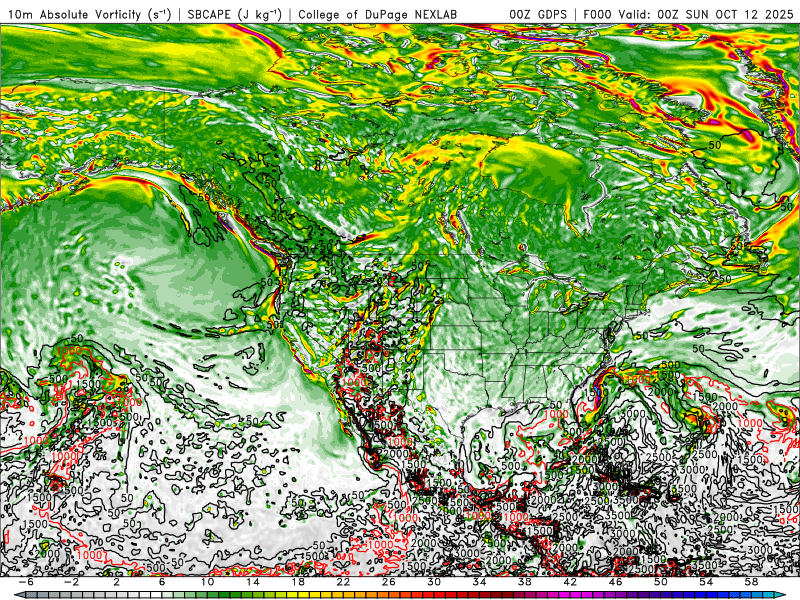Screen dimensions: 800x600
Task: Click the '-6' colorbar tick label
Action: point(26,582)
